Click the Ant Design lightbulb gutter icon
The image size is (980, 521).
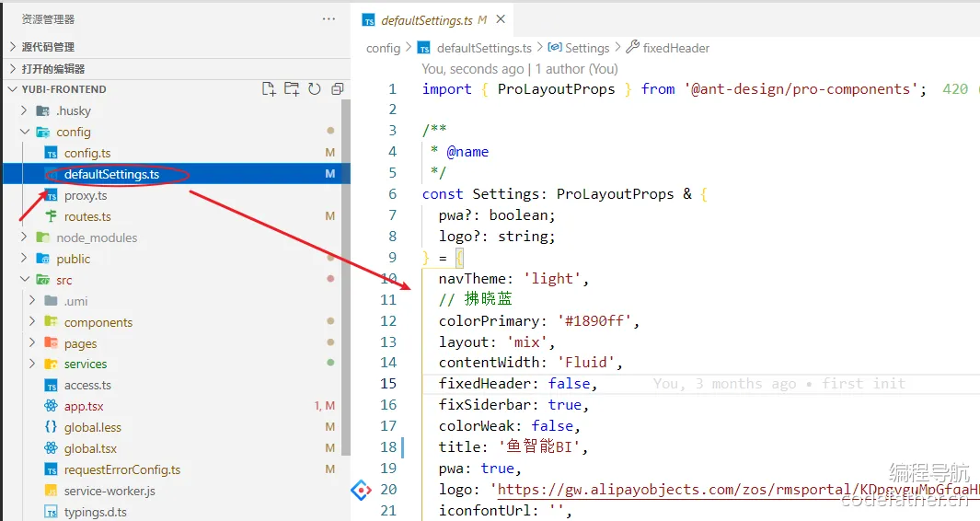tap(362, 490)
